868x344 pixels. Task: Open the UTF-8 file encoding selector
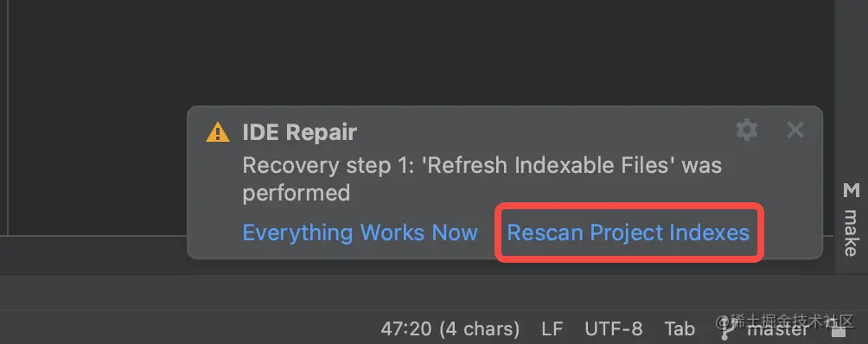pyautogui.click(x=613, y=329)
